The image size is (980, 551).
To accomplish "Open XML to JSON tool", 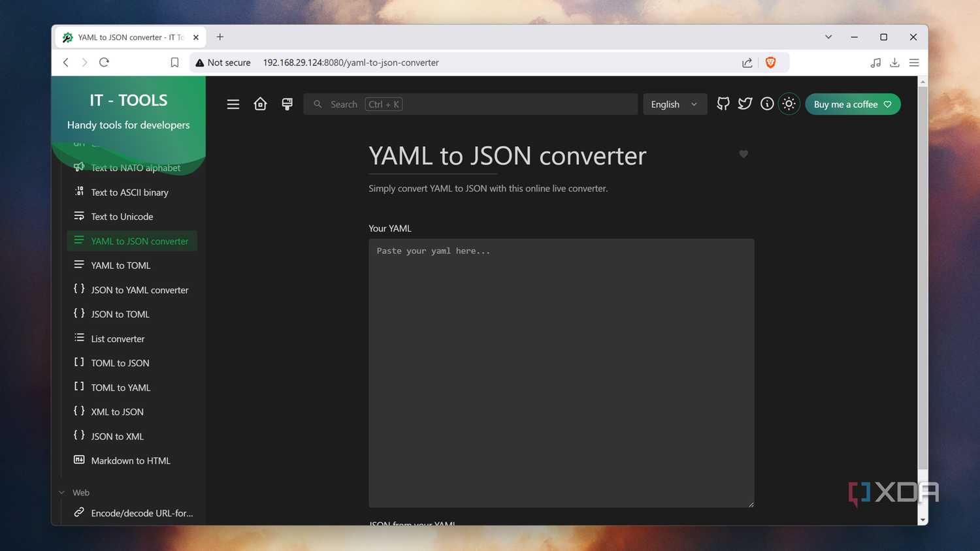I will (132, 412).
